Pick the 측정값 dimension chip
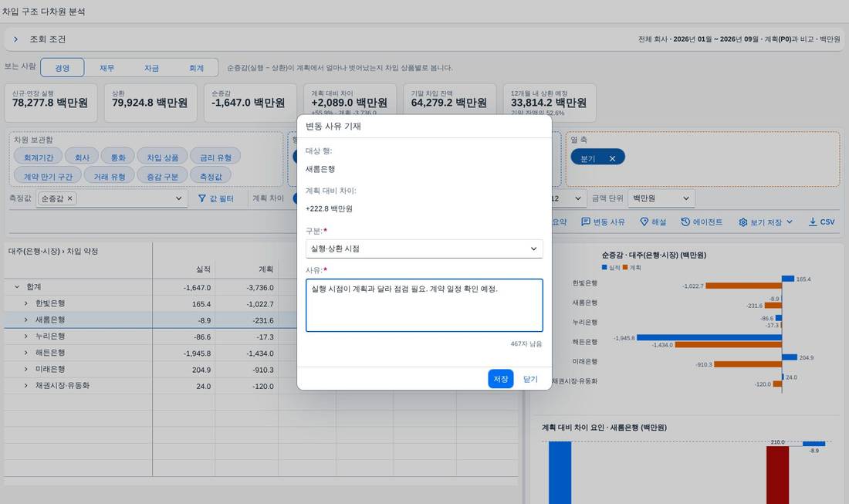Viewport: 849px width, 504px height. [x=211, y=177]
